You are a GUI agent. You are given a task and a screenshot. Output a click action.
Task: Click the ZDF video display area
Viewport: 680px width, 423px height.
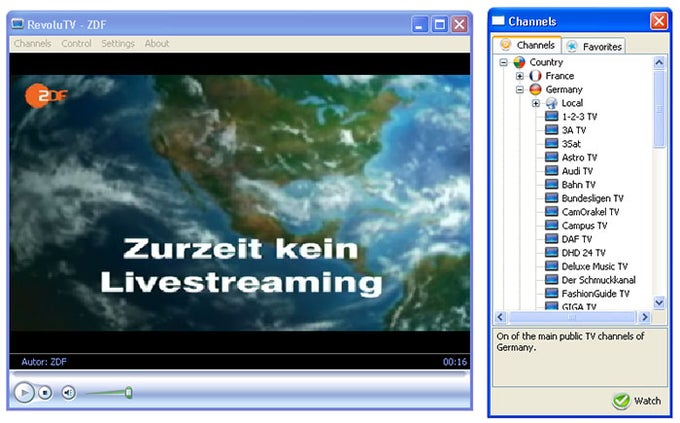240,203
